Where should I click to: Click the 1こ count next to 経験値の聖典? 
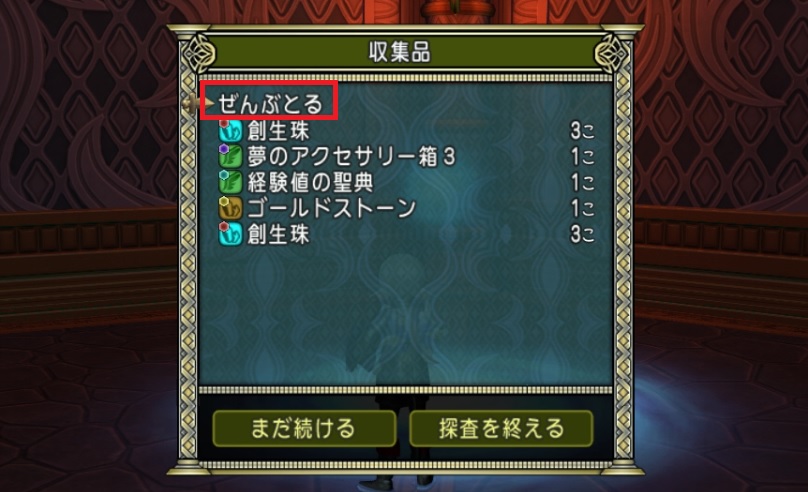(x=582, y=182)
